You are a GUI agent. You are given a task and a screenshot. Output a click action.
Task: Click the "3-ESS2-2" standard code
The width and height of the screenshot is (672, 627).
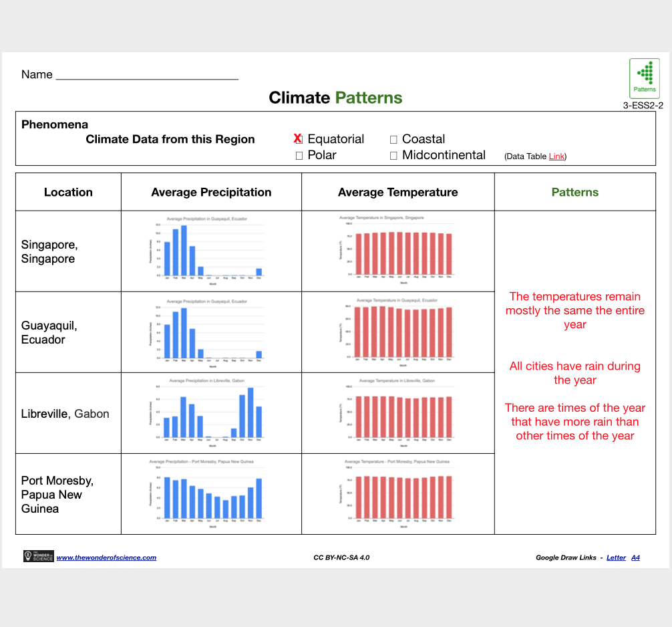[643, 106]
